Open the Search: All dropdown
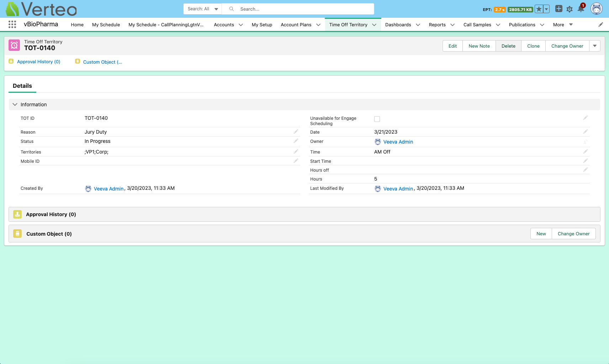This screenshot has width=609, height=364. pyautogui.click(x=203, y=9)
